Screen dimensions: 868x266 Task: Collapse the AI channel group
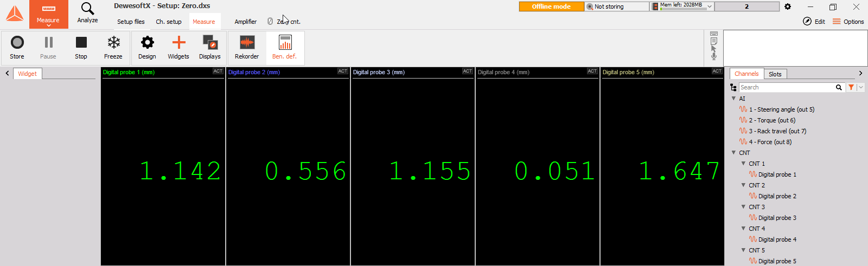tap(733, 99)
